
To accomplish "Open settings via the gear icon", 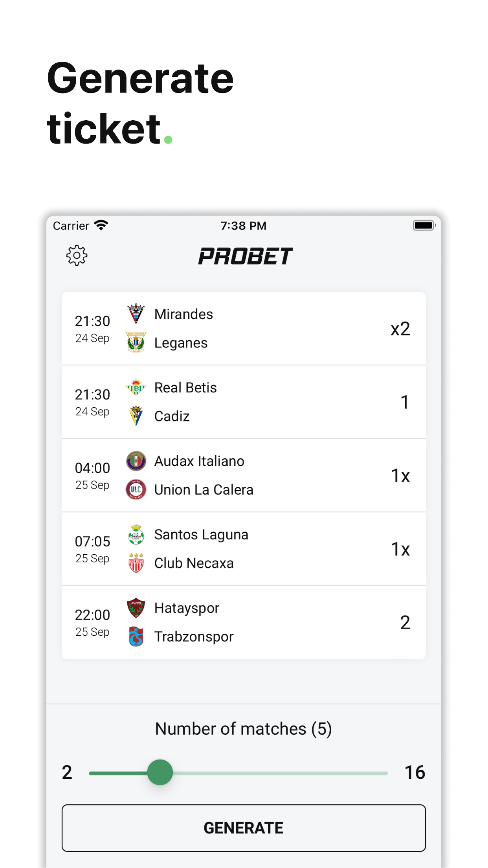I will click(77, 256).
